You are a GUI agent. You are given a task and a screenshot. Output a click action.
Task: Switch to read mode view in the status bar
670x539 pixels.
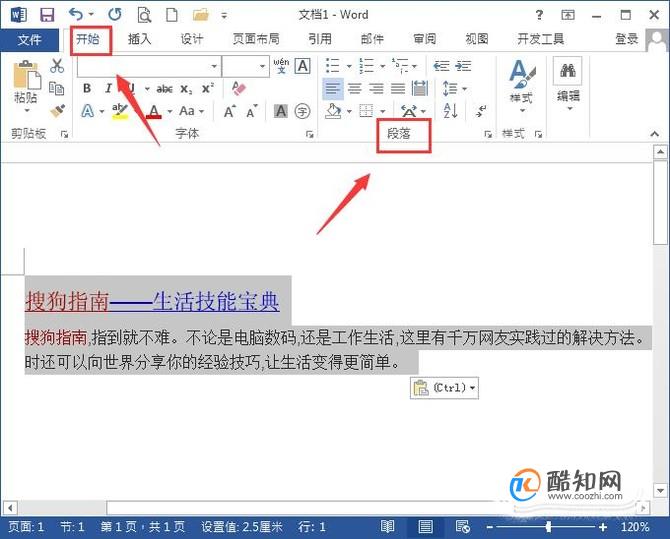coord(388,527)
